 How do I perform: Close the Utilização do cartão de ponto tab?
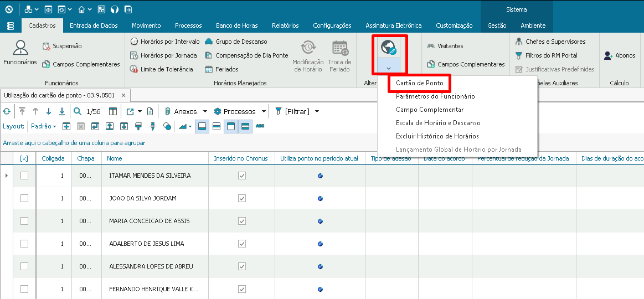(123, 95)
